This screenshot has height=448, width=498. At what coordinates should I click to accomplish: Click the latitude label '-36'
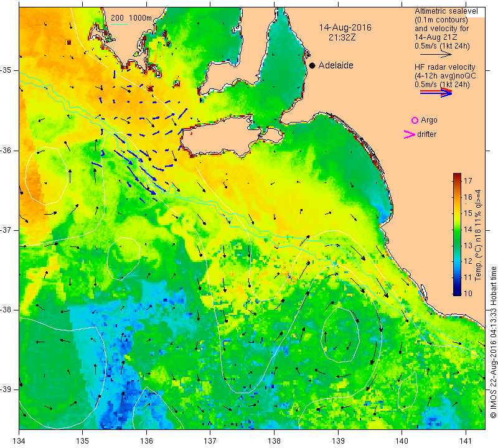[x=6, y=150]
